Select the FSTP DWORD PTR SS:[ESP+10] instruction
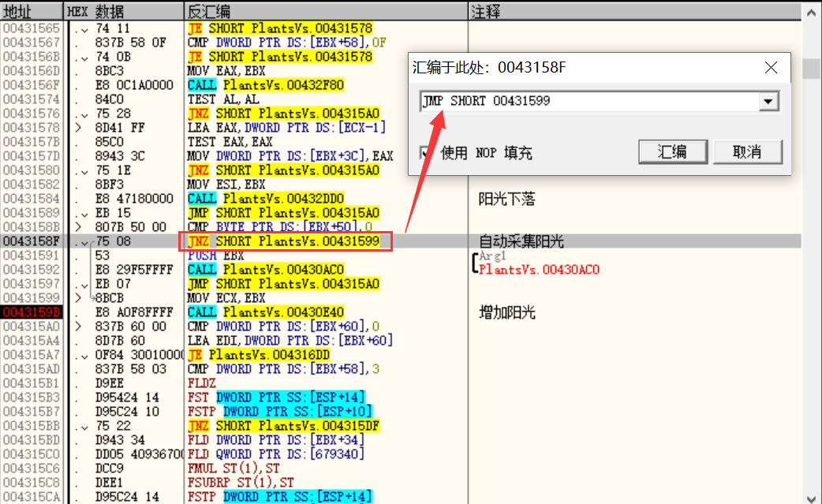Viewport: 822px width, 504px height. coord(279,411)
